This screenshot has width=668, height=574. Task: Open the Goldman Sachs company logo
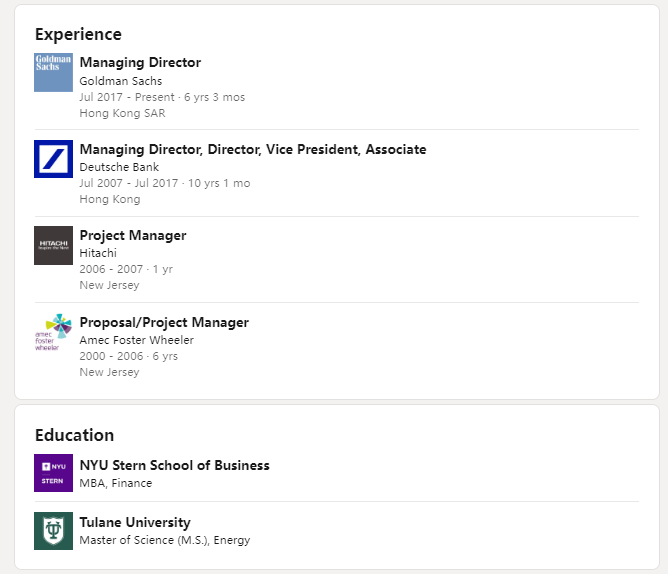click(53, 72)
